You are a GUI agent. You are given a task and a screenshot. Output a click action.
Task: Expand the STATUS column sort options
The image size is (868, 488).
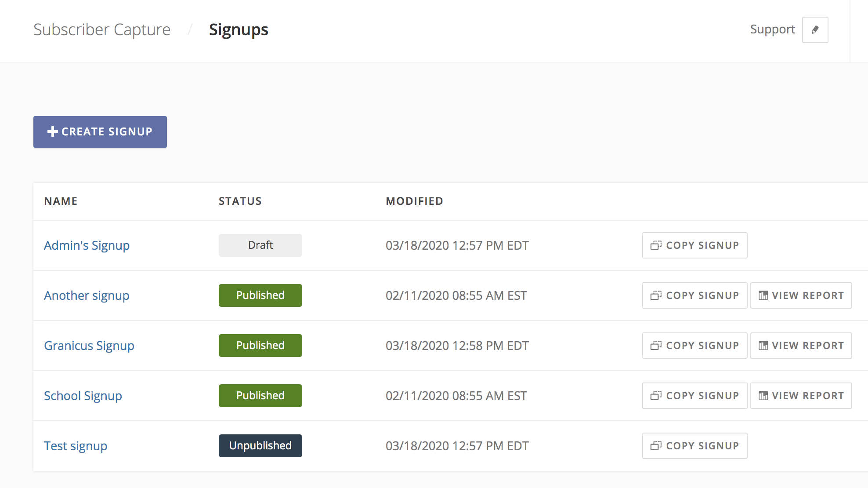click(x=241, y=201)
